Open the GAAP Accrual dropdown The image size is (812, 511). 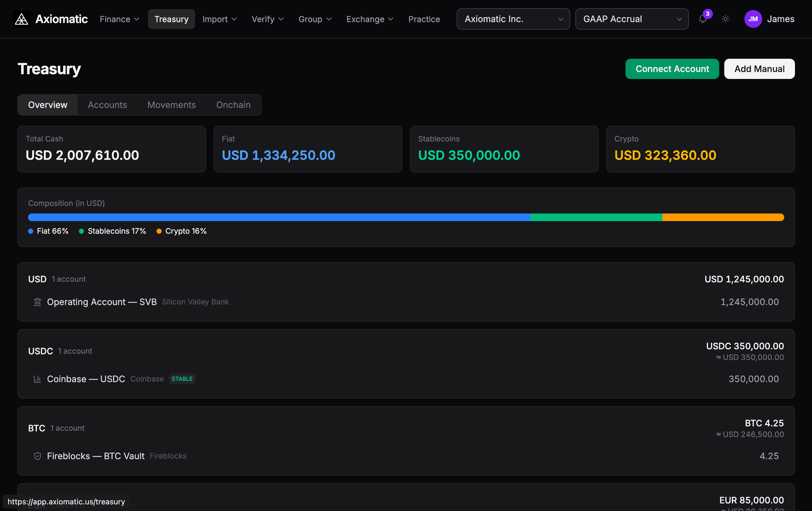click(631, 19)
